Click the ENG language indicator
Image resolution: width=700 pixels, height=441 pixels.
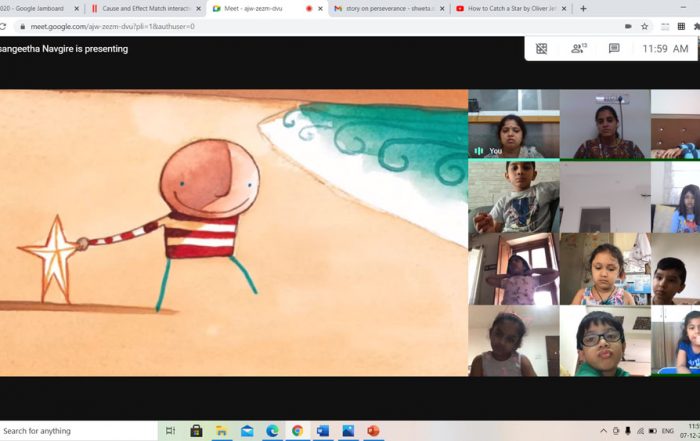668,431
